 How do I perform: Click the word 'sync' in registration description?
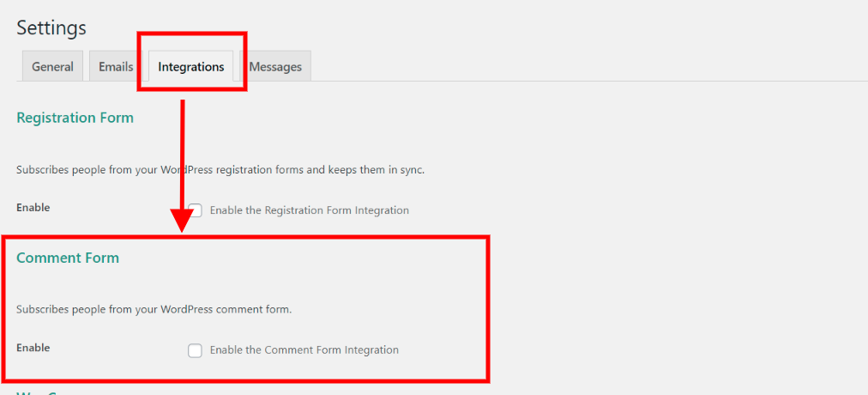[412, 170]
